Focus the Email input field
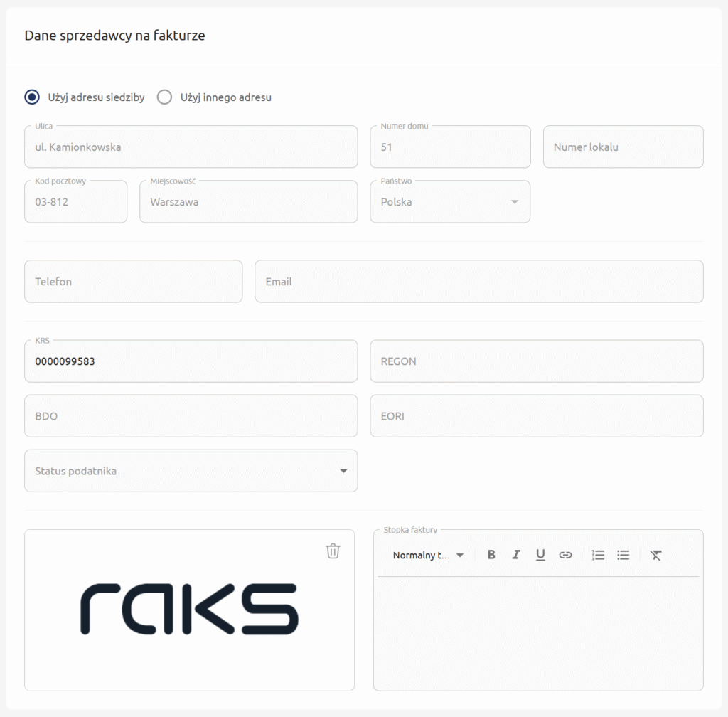This screenshot has width=728, height=717. tap(478, 282)
